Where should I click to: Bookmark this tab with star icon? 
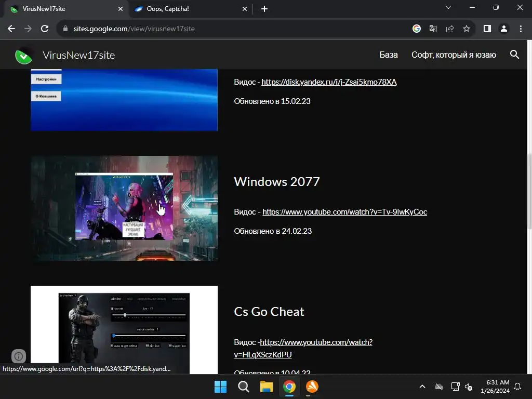point(467,29)
